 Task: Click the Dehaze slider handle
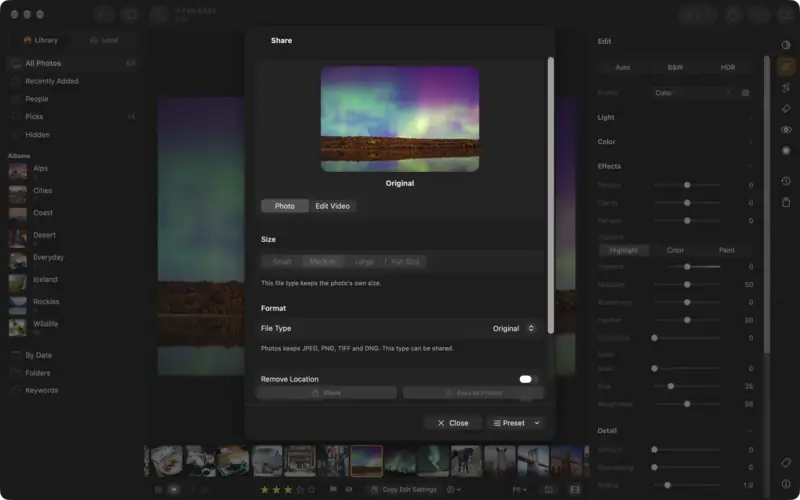pyautogui.click(x=687, y=221)
